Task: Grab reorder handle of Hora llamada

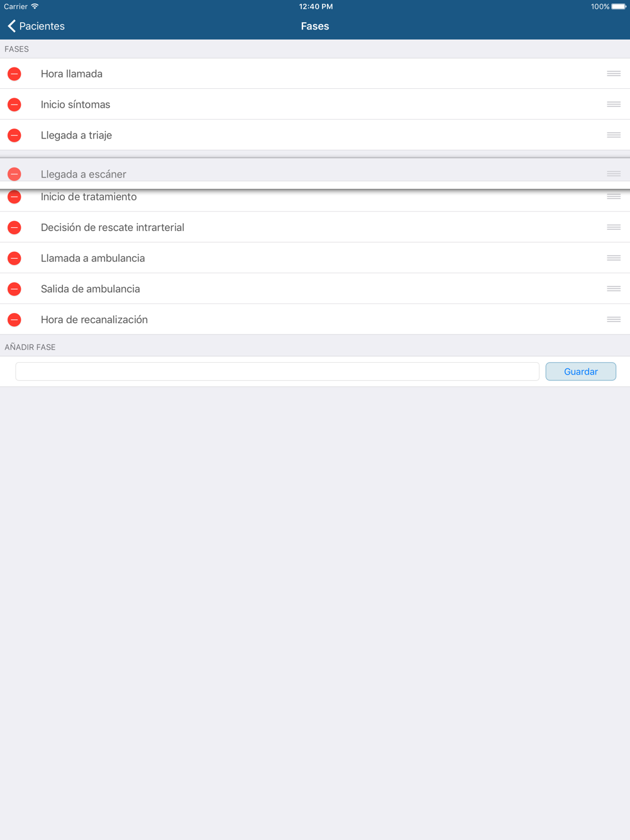Action: click(614, 74)
